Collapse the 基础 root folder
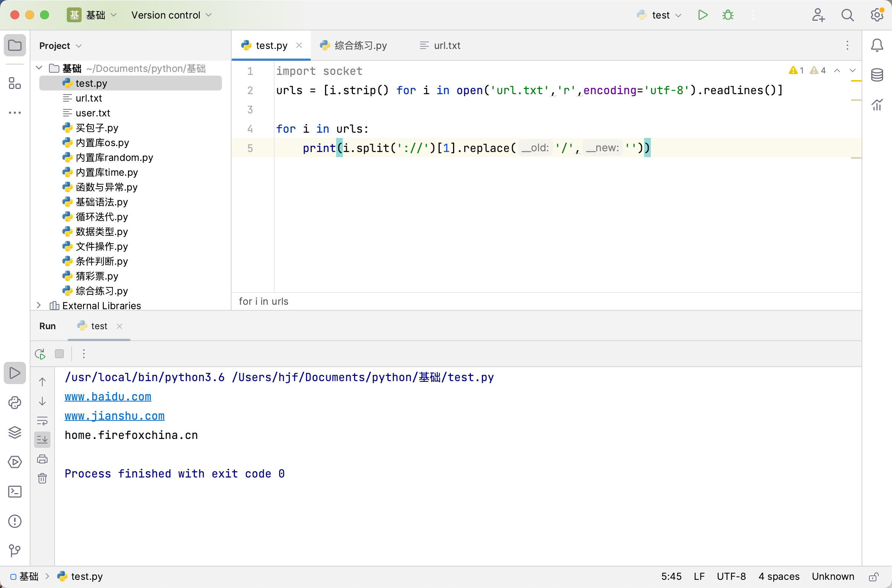The image size is (892, 588). click(39, 68)
